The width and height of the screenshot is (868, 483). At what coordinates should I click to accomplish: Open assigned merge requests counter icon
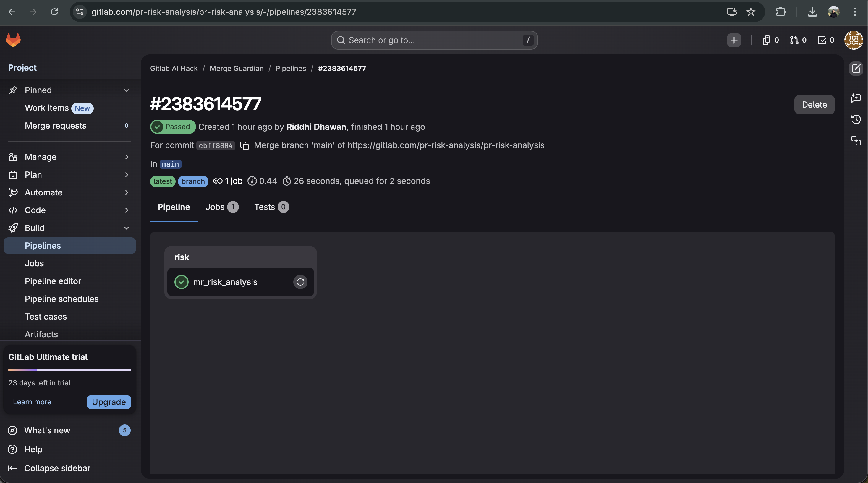point(798,40)
